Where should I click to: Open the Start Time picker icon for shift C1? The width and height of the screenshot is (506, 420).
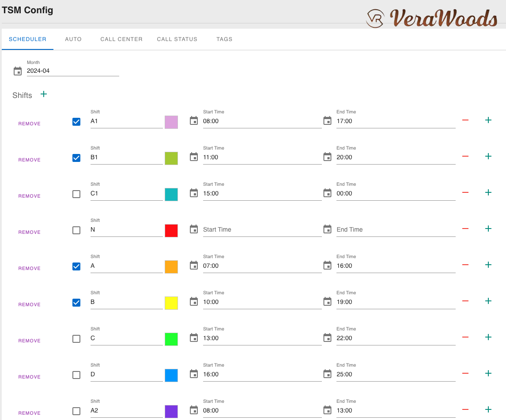tap(194, 193)
